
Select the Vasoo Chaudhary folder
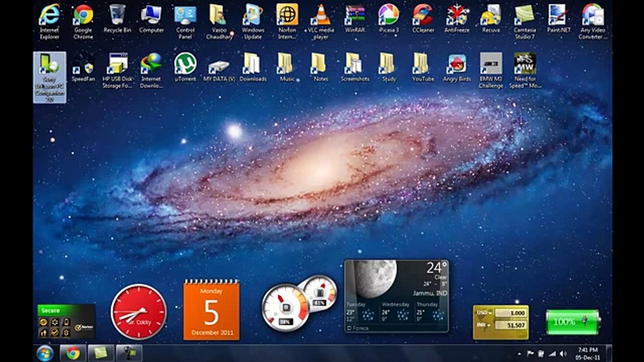[219, 21]
